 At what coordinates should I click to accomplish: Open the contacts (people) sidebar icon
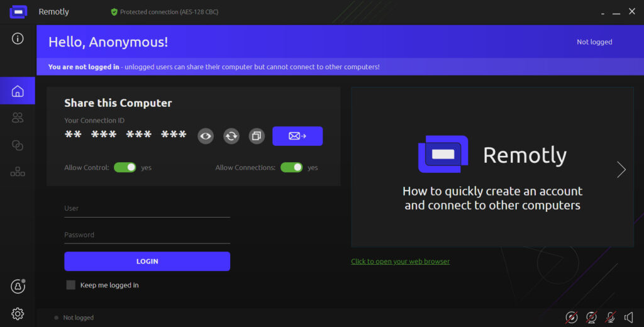click(x=18, y=118)
